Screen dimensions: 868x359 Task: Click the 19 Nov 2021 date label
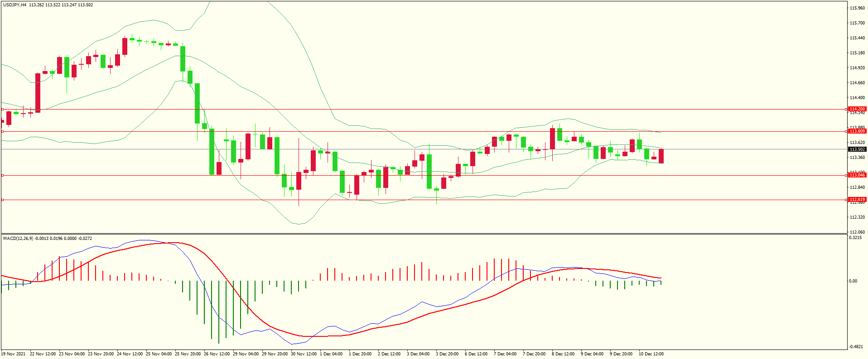(14, 354)
